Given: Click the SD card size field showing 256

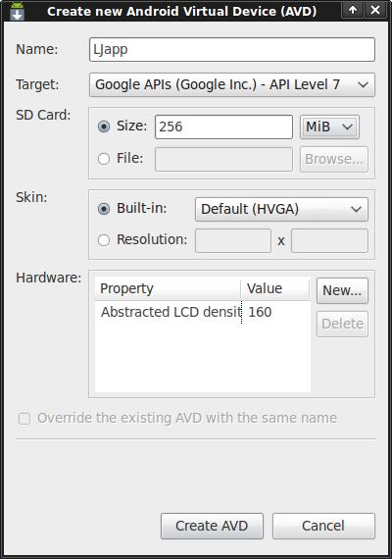Looking at the screenshot, I should coord(223,127).
